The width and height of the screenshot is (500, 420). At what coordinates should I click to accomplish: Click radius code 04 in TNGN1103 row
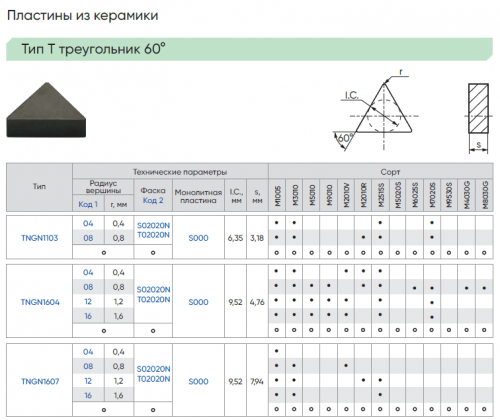[x=88, y=223]
